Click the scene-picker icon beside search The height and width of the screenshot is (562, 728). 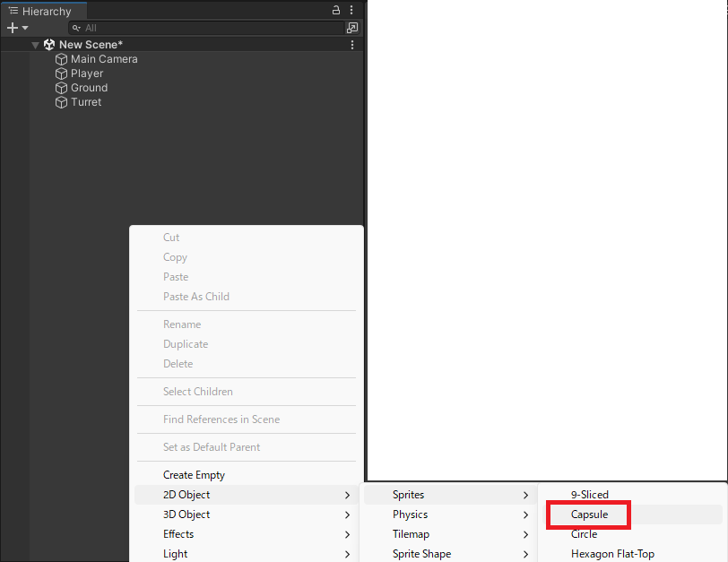[x=352, y=28]
